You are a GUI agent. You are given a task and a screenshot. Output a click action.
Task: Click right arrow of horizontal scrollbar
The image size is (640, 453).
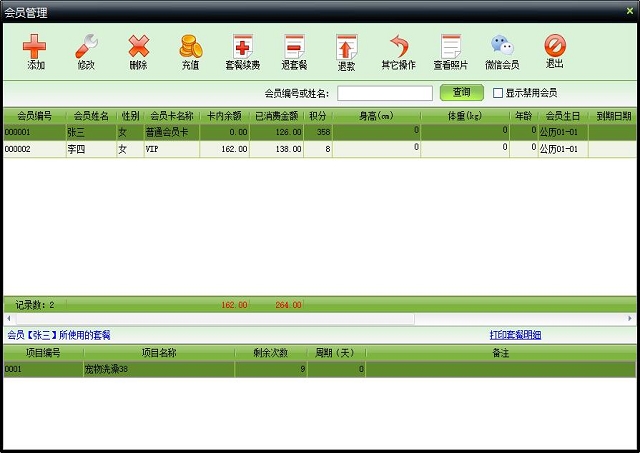(x=630, y=318)
